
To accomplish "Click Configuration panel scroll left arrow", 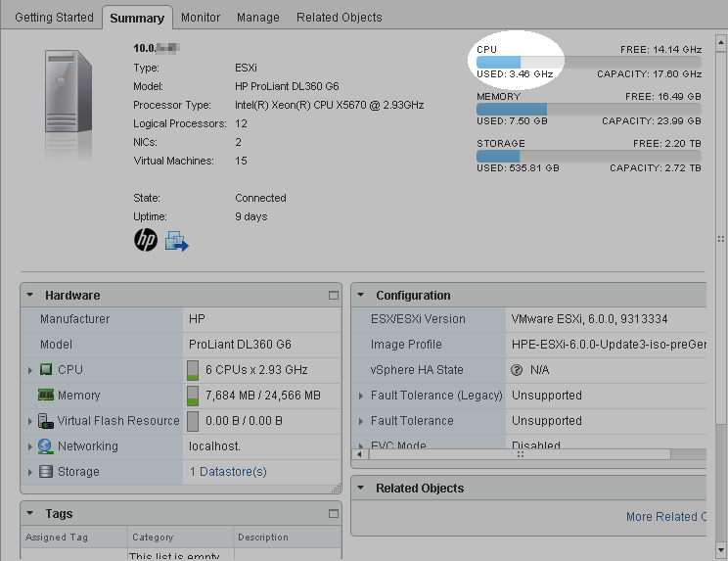I will coord(360,454).
